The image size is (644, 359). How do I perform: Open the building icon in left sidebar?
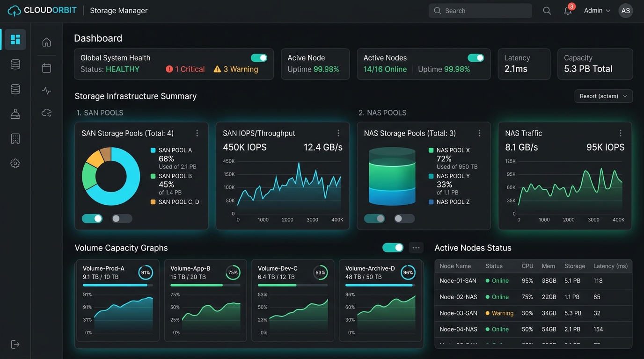15,139
